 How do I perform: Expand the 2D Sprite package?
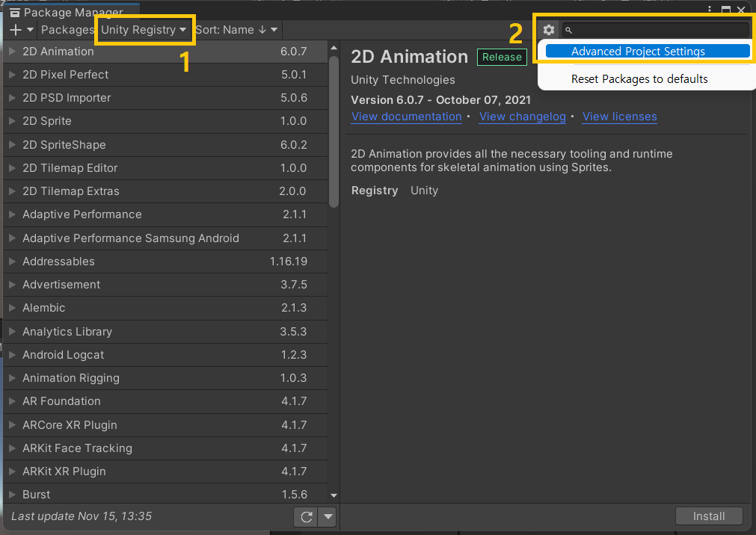click(12, 121)
